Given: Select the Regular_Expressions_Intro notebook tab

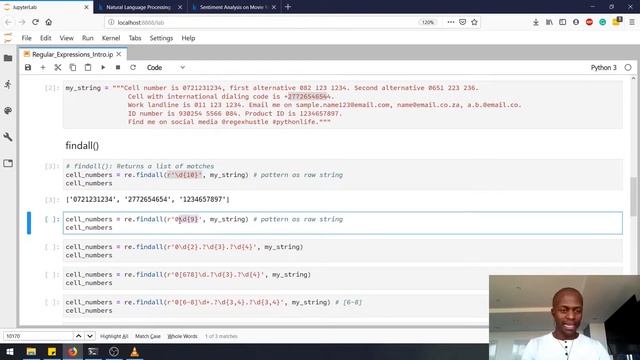Looking at the screenshot, I should pos(73,54).
